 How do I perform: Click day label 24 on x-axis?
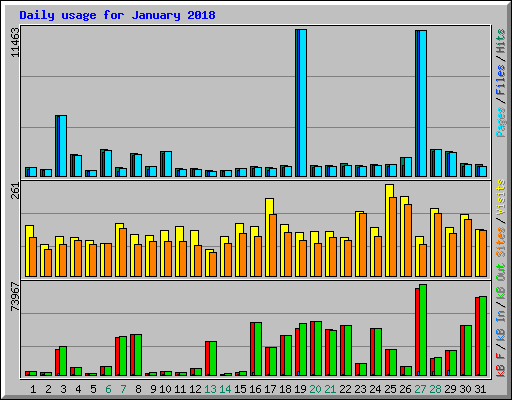[376, 389]
